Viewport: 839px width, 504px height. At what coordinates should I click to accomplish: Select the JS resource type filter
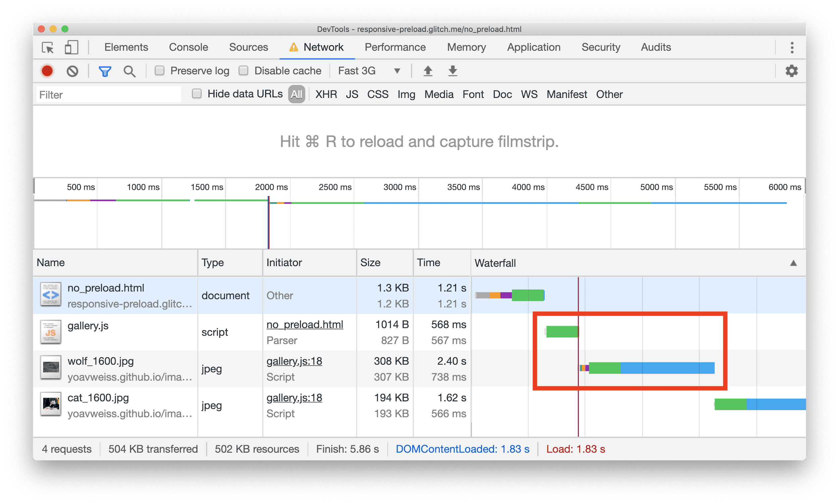click(x=352, y=95)
